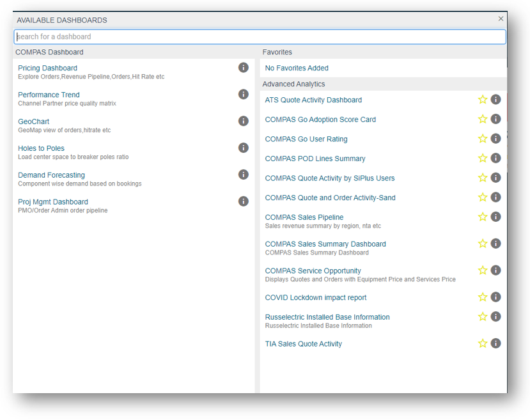Favorite the COMPAS Sales Pipeline dashboard
The image size is (530, 420).
(483, 217)
